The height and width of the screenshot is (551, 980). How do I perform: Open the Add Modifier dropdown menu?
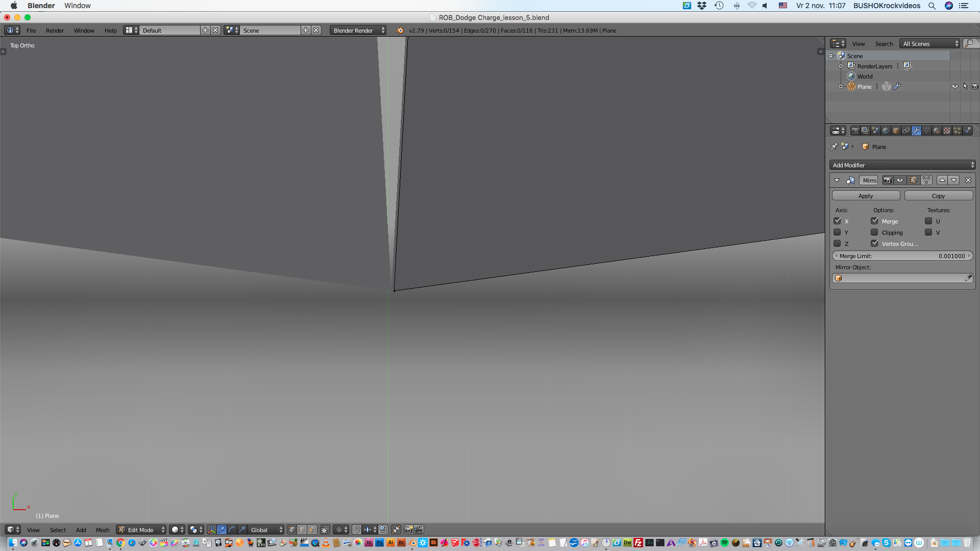902,165
